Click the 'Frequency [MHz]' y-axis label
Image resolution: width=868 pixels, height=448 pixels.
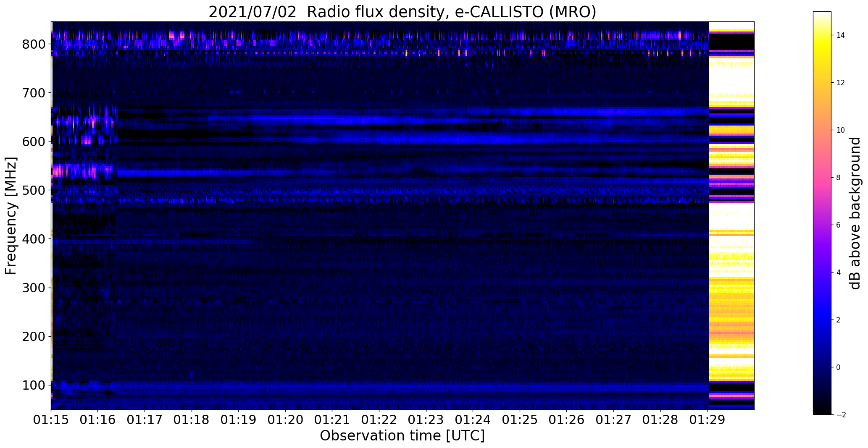11,216
